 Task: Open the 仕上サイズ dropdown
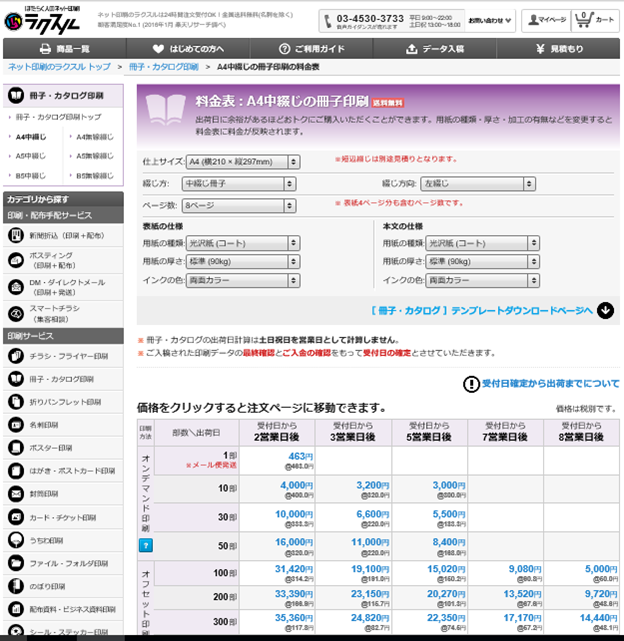point(260,160)
